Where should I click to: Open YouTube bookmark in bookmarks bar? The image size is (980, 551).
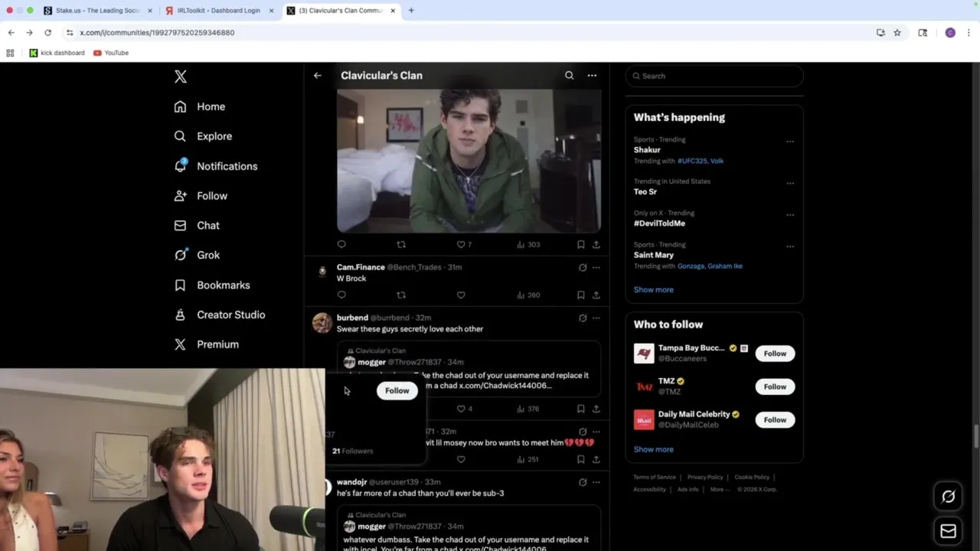coord(111,53)
